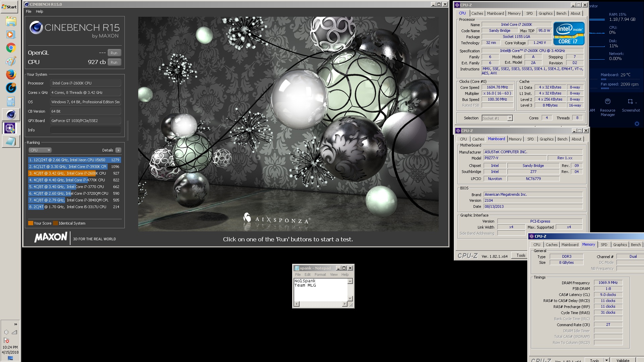Click the Details arrow icon in Ranking
644x362 pixels.
[x=118, y=150]
